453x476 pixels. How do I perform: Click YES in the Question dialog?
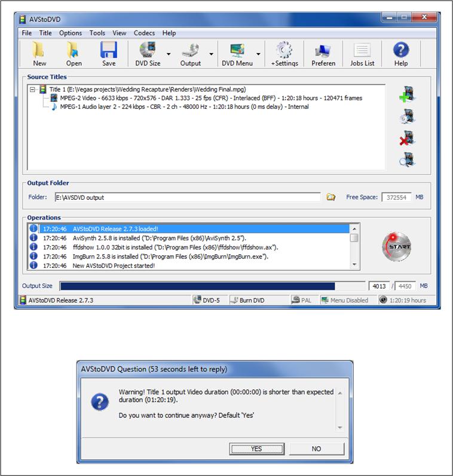[257, 448]
